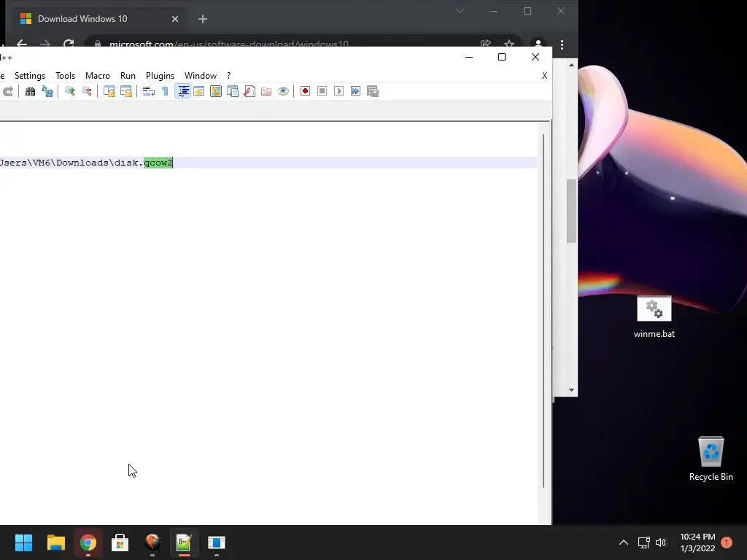Open a new Chrome tab
The width and height of the screenshot is (747, 560).
pos(203,19)
